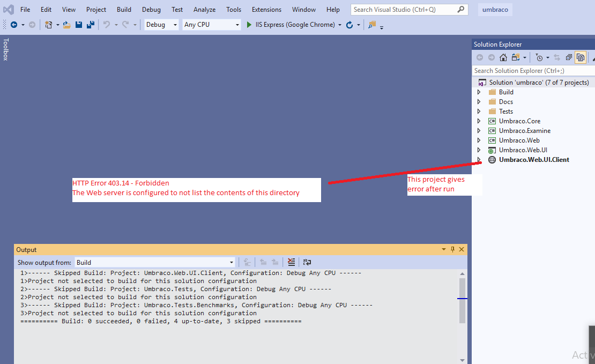Click the Undo arrow icon
Image resolution: width=595 pixels, height=364 pixels.
107,25
